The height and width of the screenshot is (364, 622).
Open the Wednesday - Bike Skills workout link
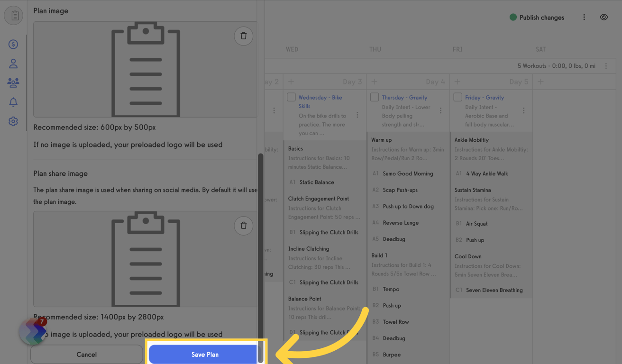[x=320, y=102]
